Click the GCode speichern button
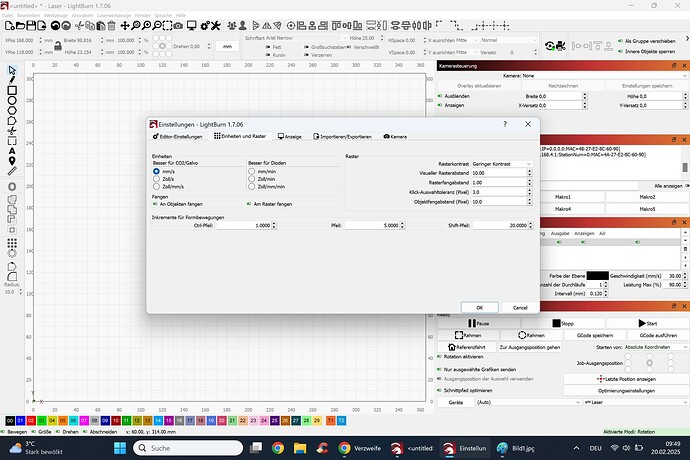The image size is (690, 460). point(595,335)
